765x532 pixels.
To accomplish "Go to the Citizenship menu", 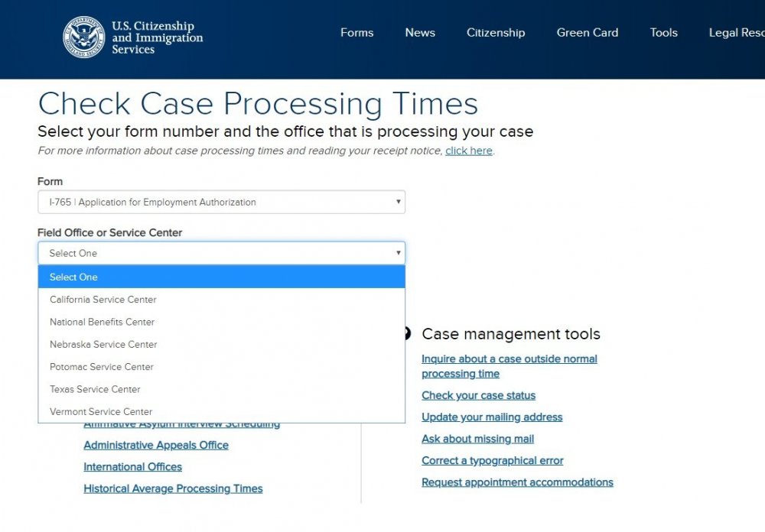I will coord(496,33).
